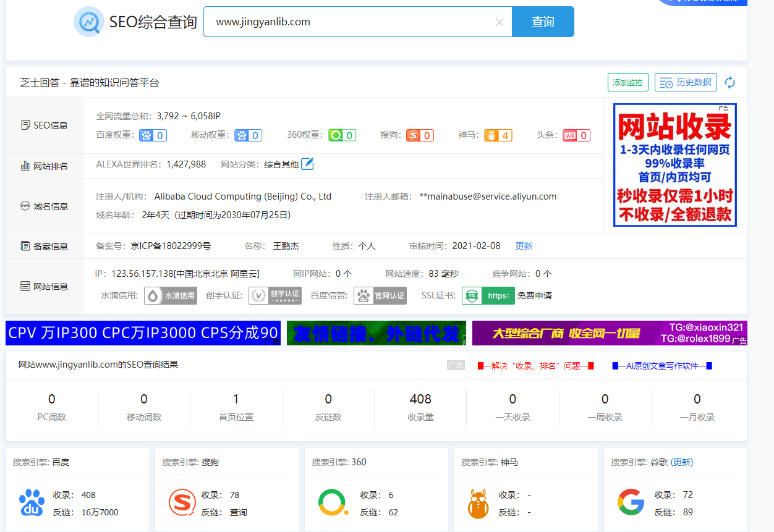Click the Sogou logo in search engine card
774x532 pixels.
point(182,502)
